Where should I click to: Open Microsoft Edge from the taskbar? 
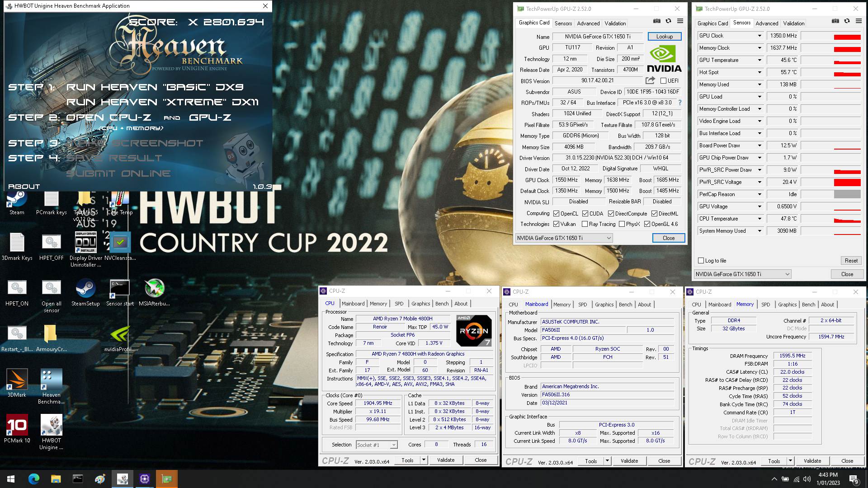point(33,479)
